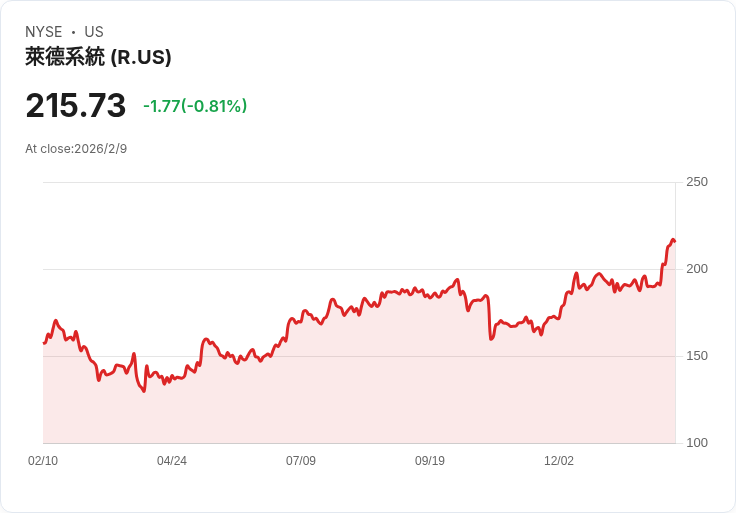Click the 09/19 date on the x-axis
The height and width of the screenshot is (513, 736).
coord(430,461)
